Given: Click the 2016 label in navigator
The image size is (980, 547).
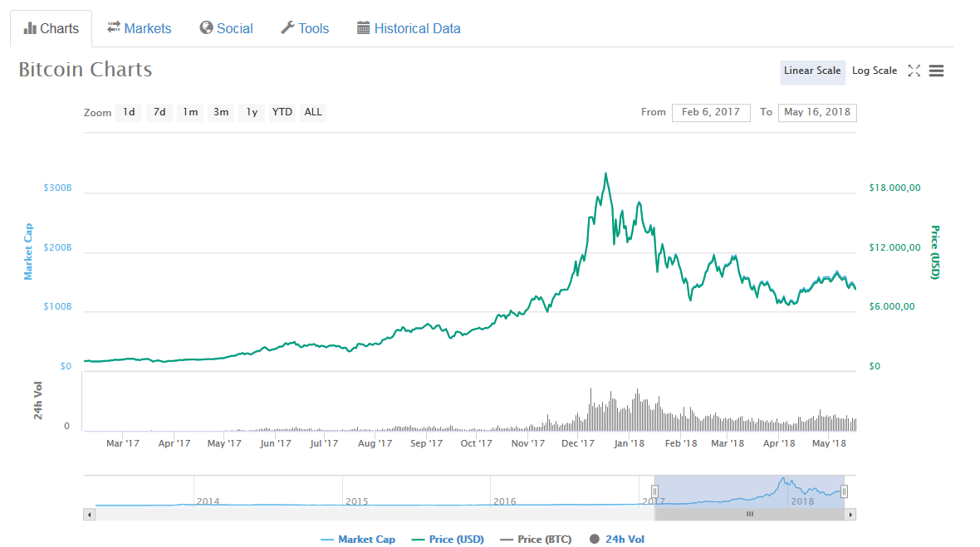Looking at the screenshot, I should coord(504,501).
